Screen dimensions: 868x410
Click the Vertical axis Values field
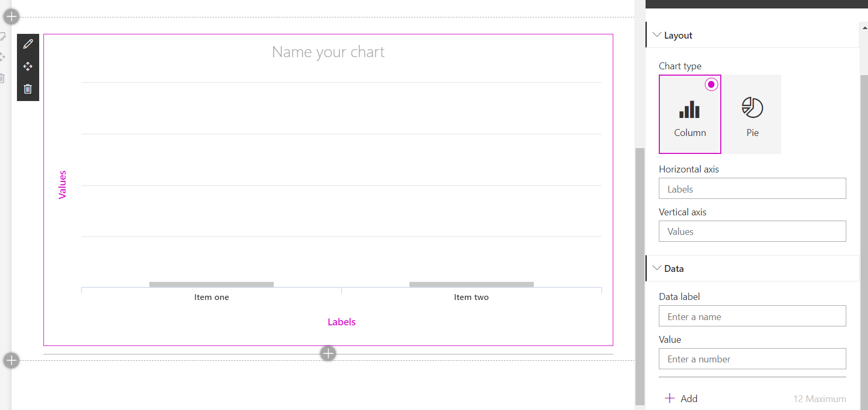click(x=752, y=231)
